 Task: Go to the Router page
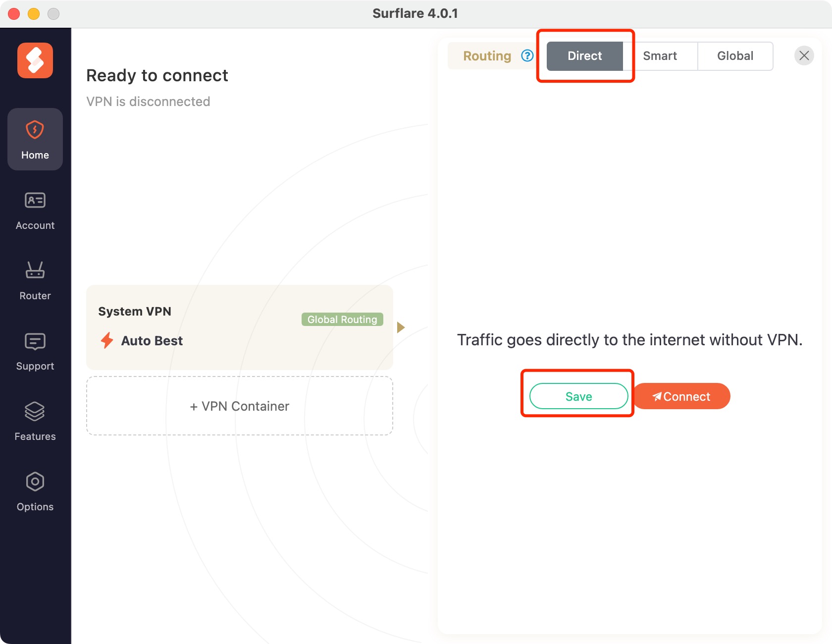pos(35,281)
